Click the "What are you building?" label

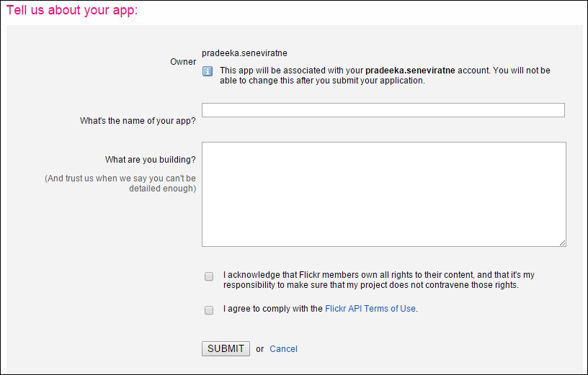151,160
